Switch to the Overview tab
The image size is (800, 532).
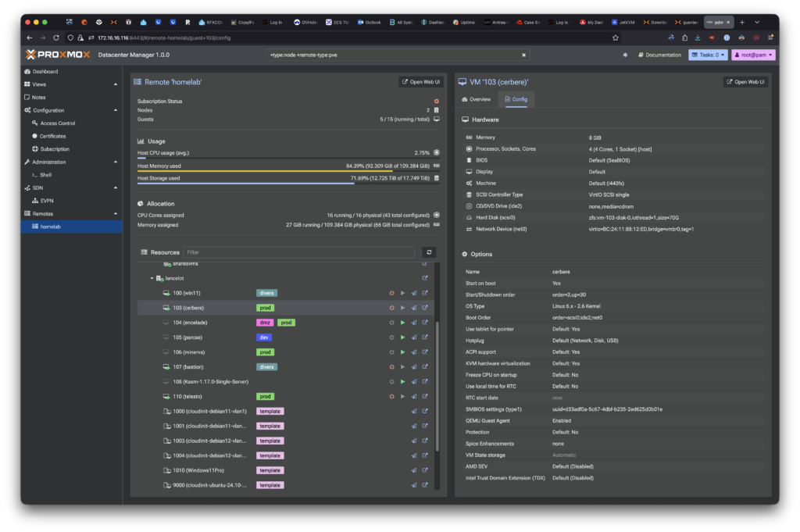(477, 99)
